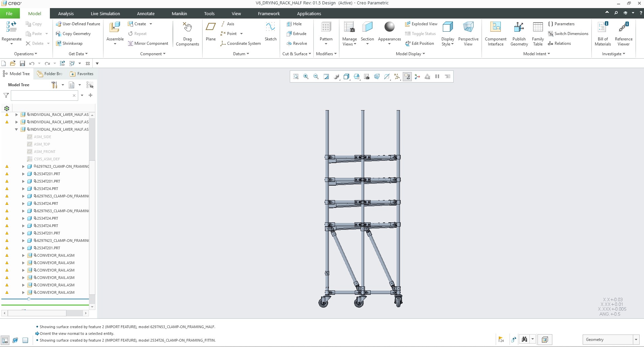Save the model with floppy icon
The height and width of the screenshot is (347, 644).
[x=22, y=63]
